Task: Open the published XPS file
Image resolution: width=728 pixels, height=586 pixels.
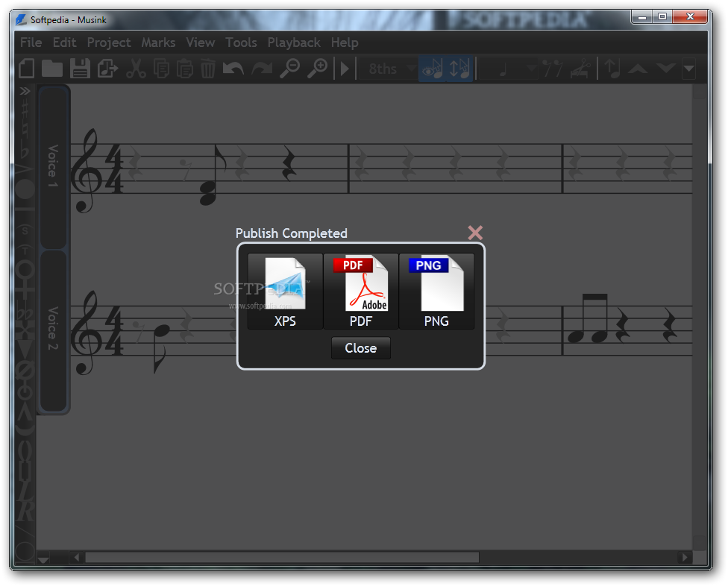Action: click(x=285, y=292)
